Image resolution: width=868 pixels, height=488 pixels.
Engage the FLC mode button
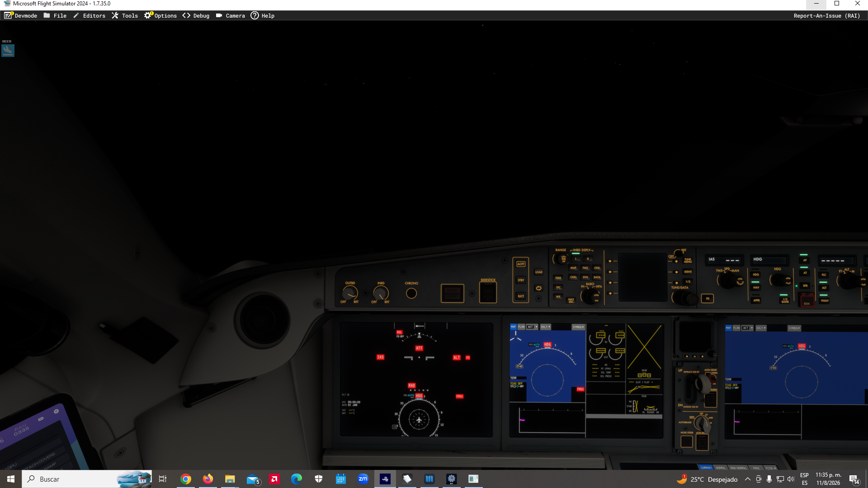coord(824,275)
